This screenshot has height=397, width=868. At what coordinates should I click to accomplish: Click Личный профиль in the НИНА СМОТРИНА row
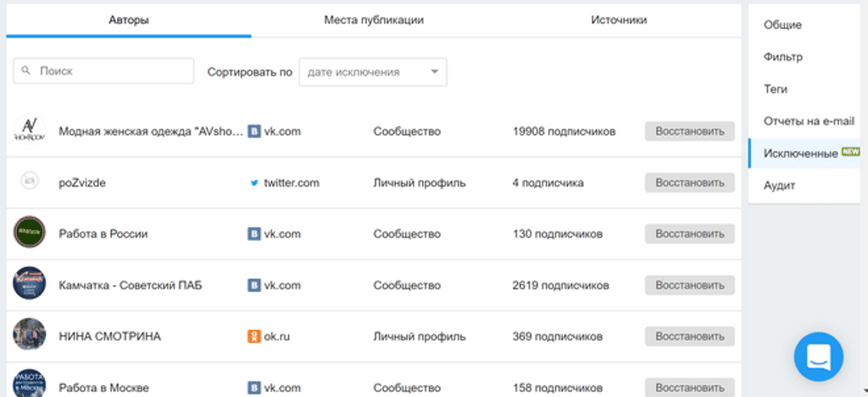[x=419, y=337]
